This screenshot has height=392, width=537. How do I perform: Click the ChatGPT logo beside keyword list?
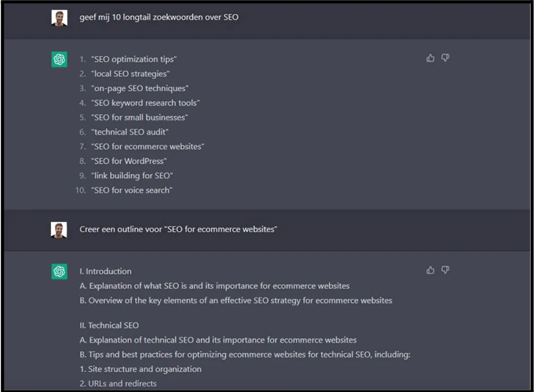point(59,59)
